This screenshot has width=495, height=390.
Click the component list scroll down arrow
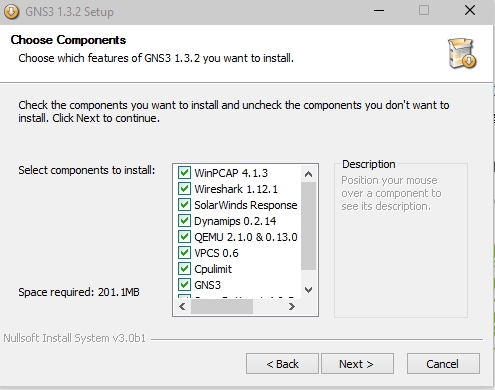pos(308,290)
